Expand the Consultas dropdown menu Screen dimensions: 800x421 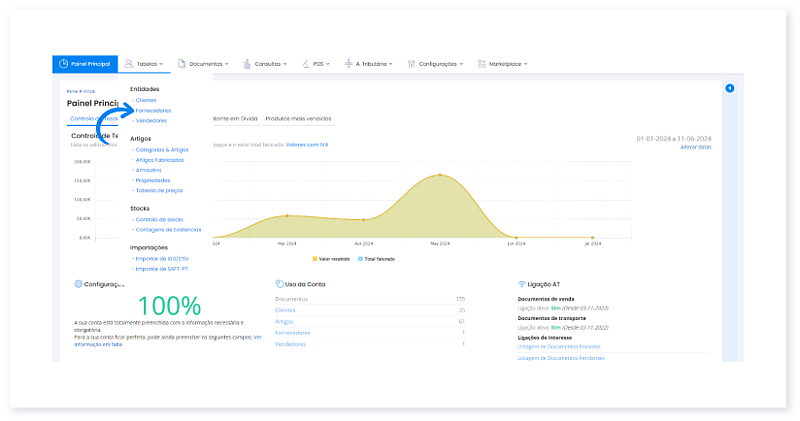(x=269, y=64)
